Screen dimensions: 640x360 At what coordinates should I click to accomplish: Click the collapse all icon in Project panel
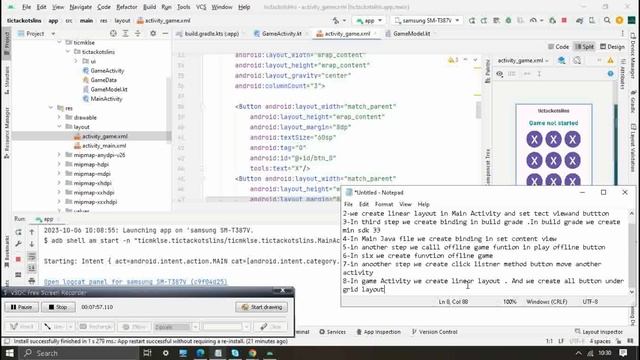coord(138,33)
